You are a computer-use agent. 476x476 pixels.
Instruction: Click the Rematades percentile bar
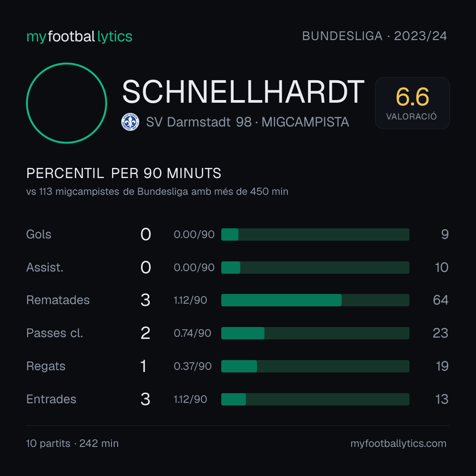[x=315, y=300]
